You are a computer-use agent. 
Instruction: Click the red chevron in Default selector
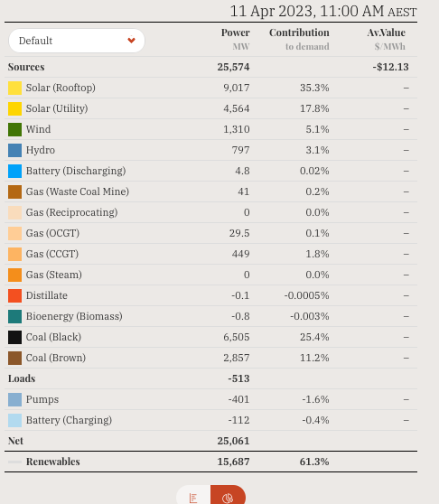131,40
